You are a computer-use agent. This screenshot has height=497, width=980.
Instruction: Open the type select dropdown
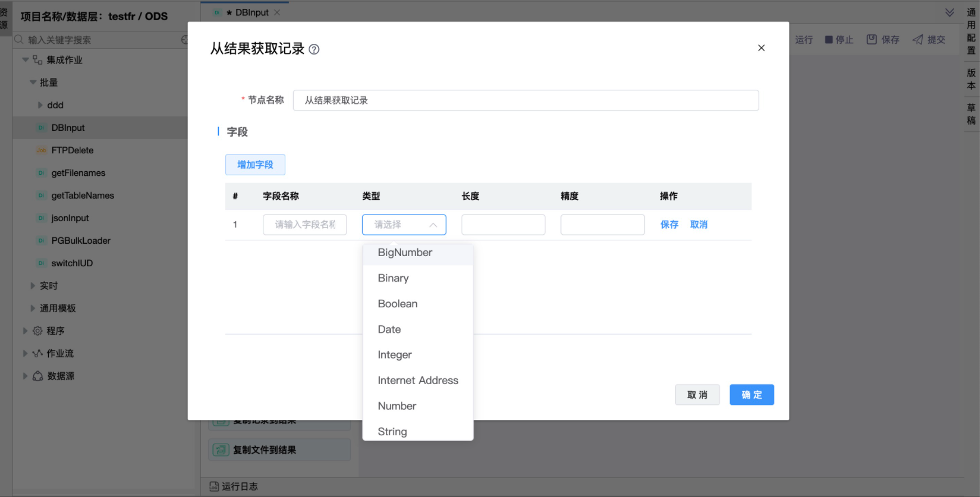pyautogui.click(x=404, y=225)
